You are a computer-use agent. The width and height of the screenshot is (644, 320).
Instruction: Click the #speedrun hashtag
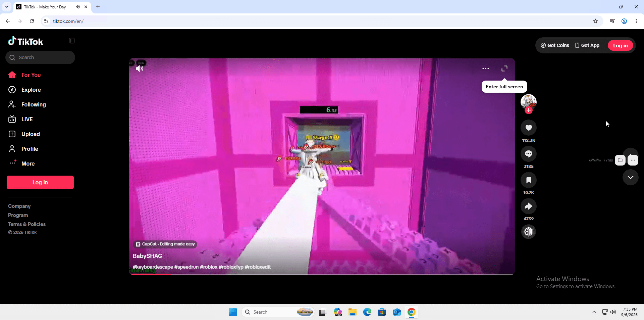pos(186,267)
